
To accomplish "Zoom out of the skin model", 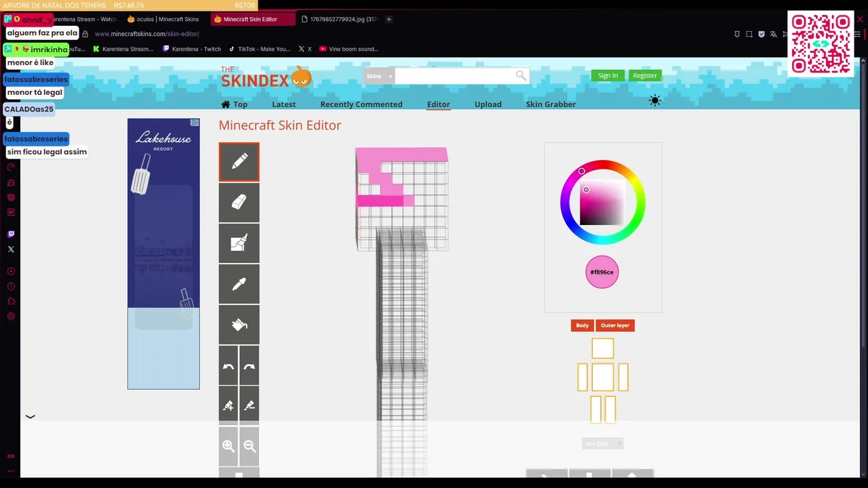I will 250,446.
